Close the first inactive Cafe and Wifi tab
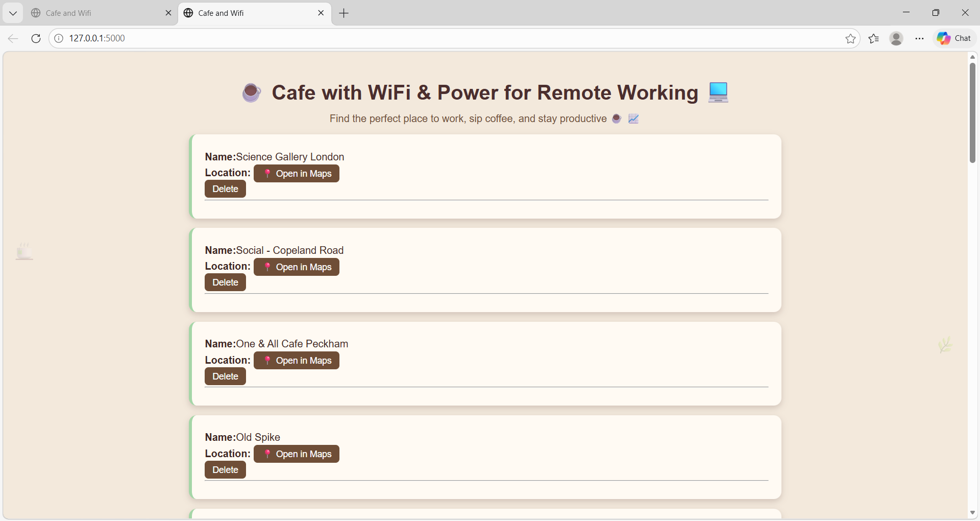 (x=168, y=13)
